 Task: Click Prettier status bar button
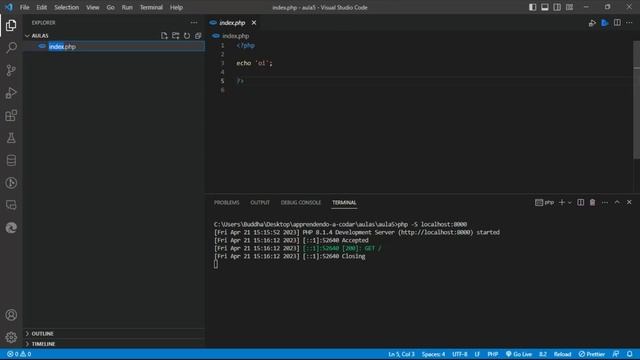591,354
